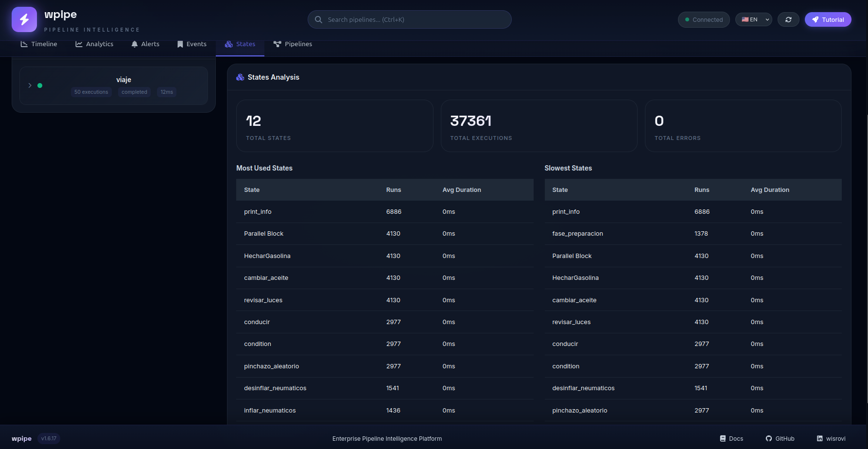
Task: Switch to the Timeline tab
Action: click(39, 44)
